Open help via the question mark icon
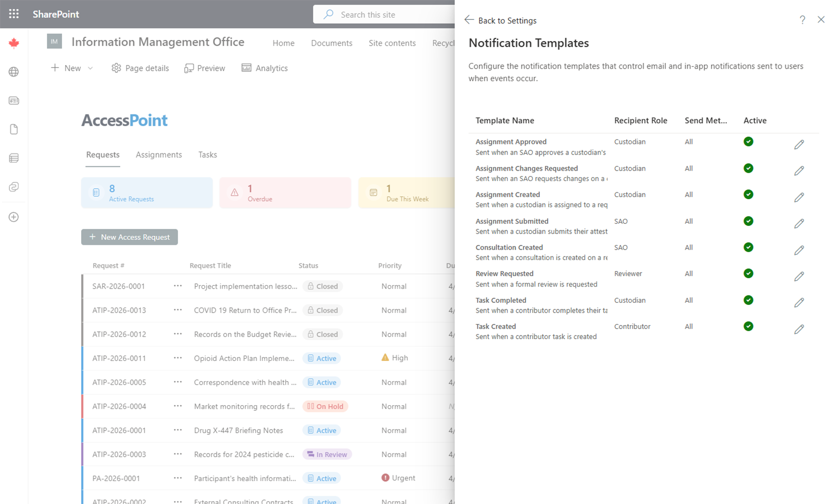The width and height of the screenshot is (833, 504). [x=802, y=20]
